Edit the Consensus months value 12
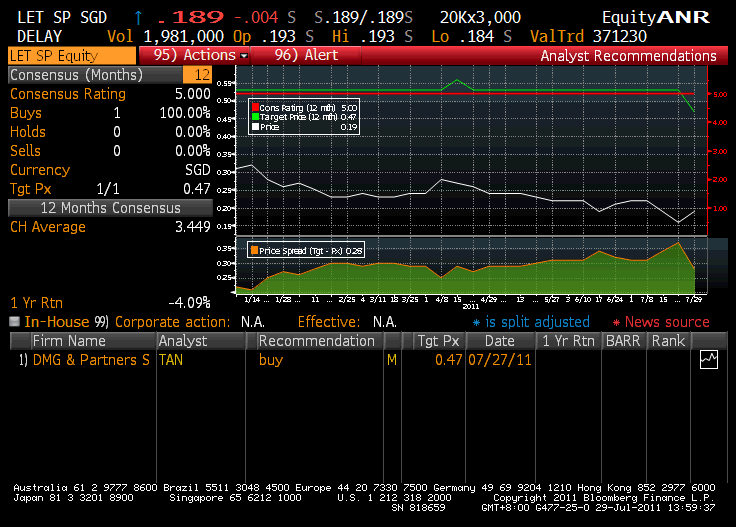This screenshot has width=736, height=527. tap(198, 75)
